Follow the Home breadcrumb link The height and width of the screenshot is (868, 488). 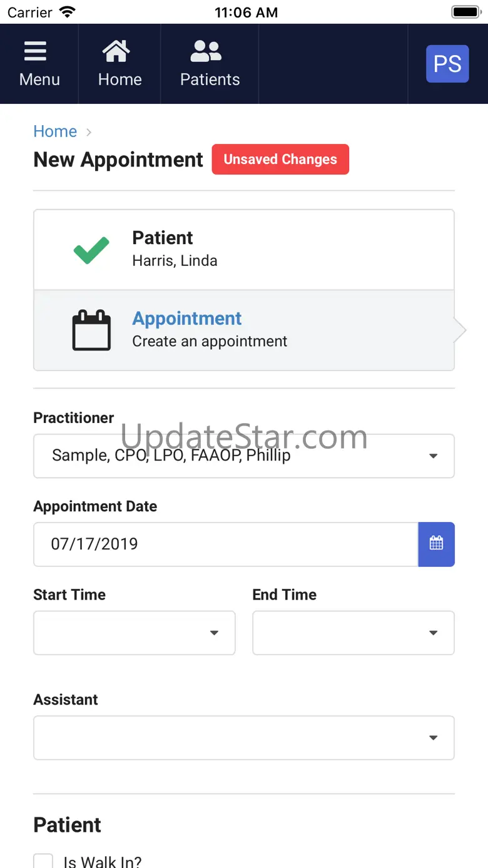(55, 131)
